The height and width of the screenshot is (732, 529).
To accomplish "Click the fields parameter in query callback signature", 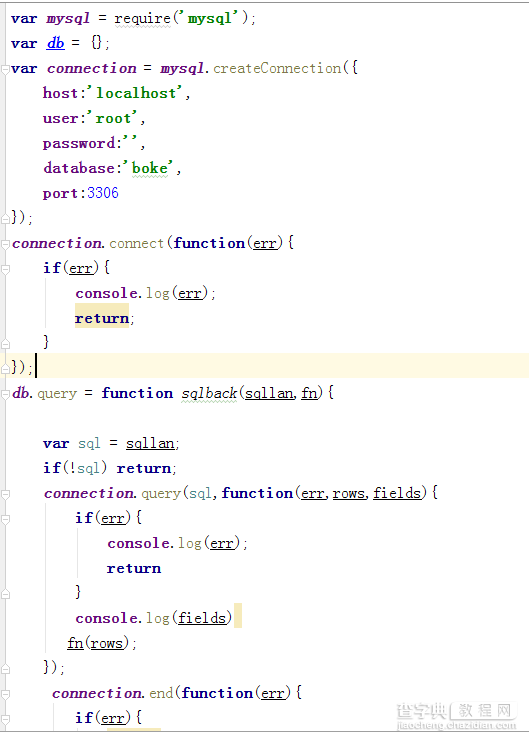I will pyautogui.click(x=397, y=493).
